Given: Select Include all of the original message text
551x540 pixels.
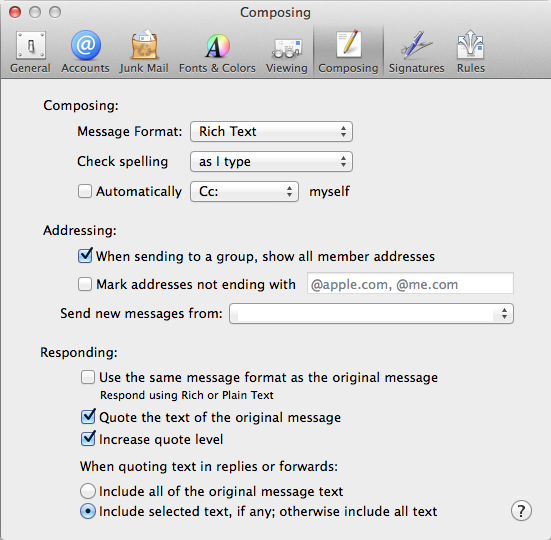Looking at the screenshot, I should tap(87, 491).
